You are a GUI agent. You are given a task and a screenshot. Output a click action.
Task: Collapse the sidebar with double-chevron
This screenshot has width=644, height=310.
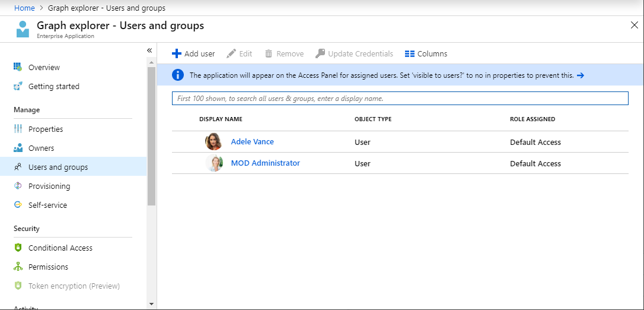[149, 50]
